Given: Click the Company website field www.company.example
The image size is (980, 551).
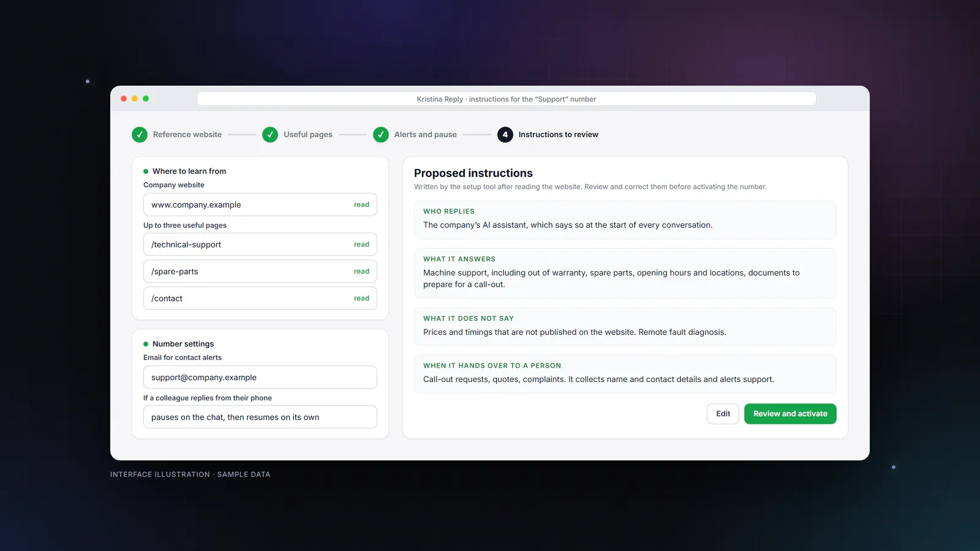Looking at the screenshot, I should pyautogui.click(x=260, y=204).
